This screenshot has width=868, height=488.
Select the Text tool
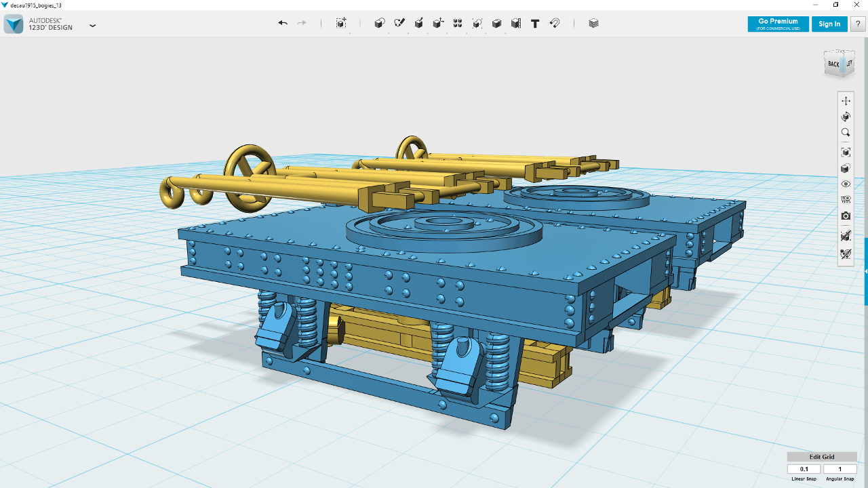coord(535,23)
